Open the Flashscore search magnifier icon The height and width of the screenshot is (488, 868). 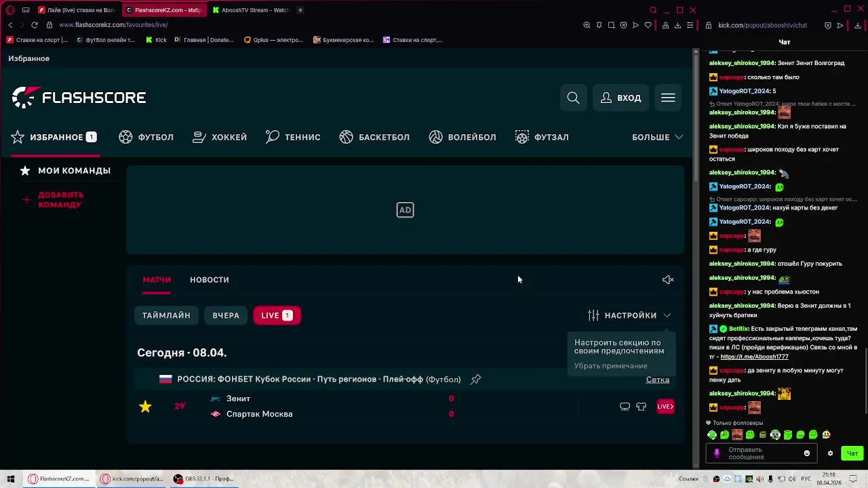(573, 98)
